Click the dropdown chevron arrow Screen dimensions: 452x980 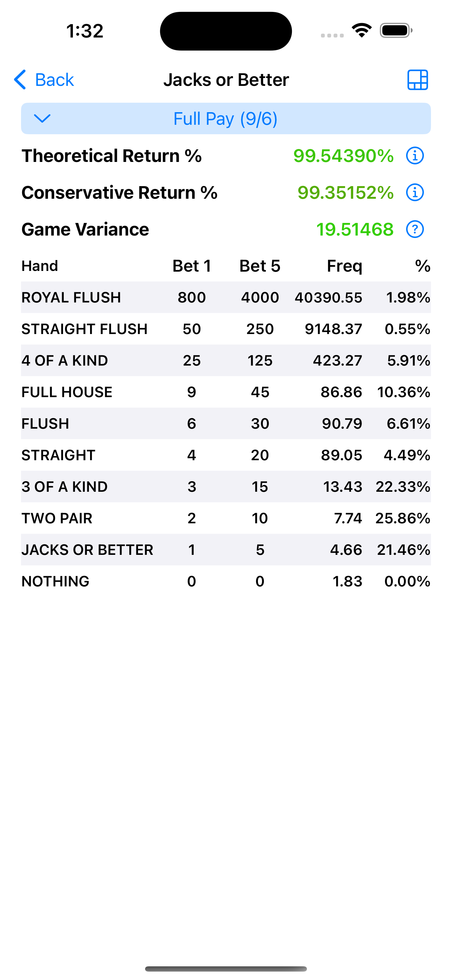pyautogui.click(x=42, y=119)
